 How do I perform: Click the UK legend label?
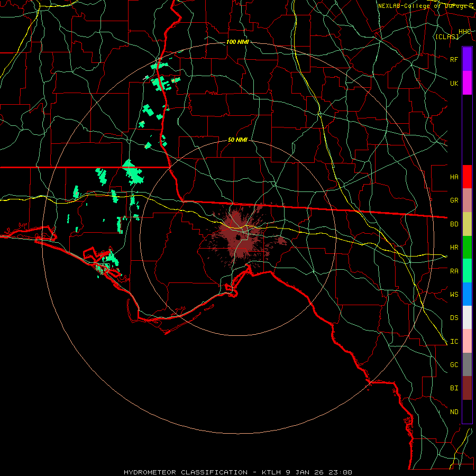tap(454, 83)
